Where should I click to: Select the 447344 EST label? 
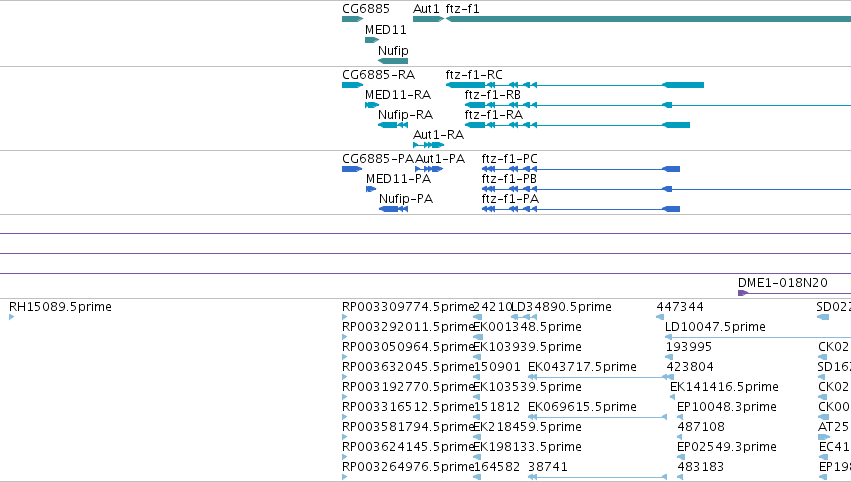[x=680, y=307]
